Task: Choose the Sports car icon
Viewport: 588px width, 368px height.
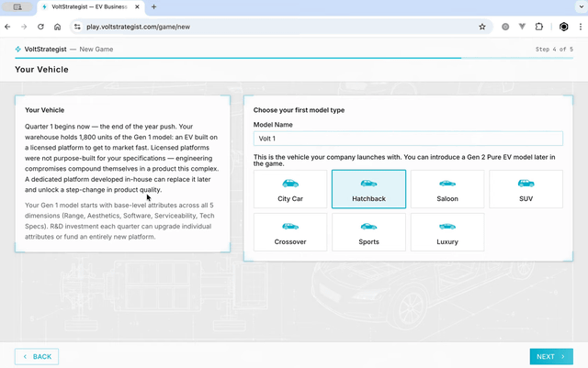Action: click(368, 226)
